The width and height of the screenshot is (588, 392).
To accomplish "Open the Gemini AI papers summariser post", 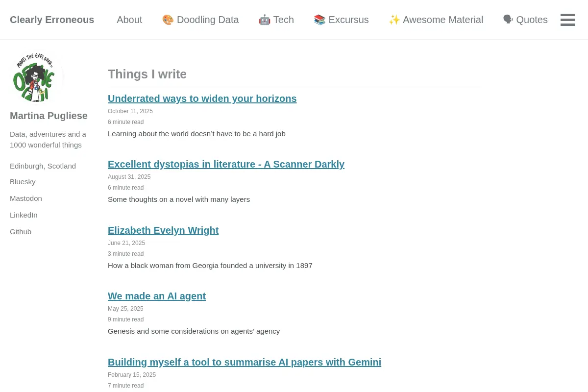I will pyautogui.click(x=245, y=362).
